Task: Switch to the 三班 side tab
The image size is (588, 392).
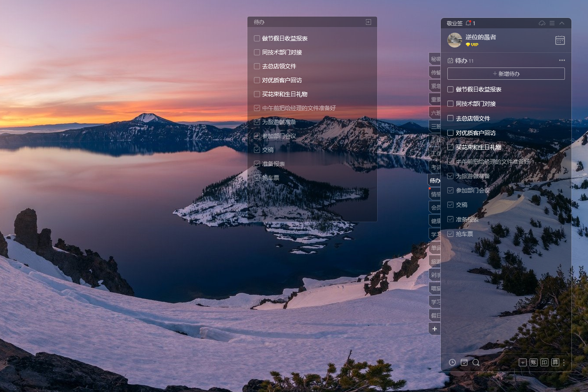Action: 435,126
